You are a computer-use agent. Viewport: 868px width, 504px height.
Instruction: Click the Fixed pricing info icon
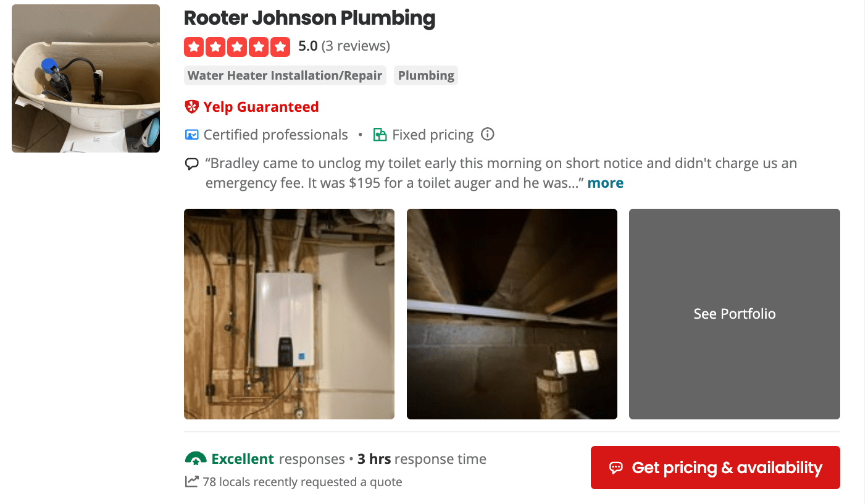click(488, 134)
